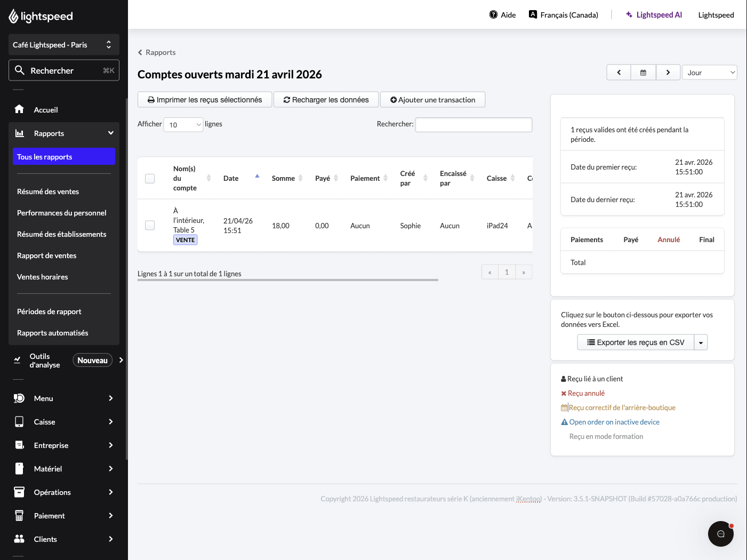This screenshot has height=560, width=747.
Task: Sort by Créé par column sort icon
Action: click(425, 178)
